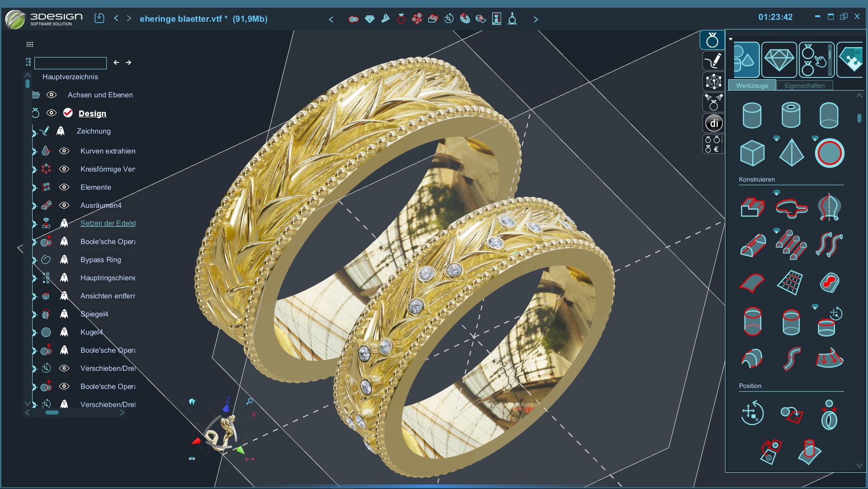Create a solid cylinder primitive

point(752,115)
